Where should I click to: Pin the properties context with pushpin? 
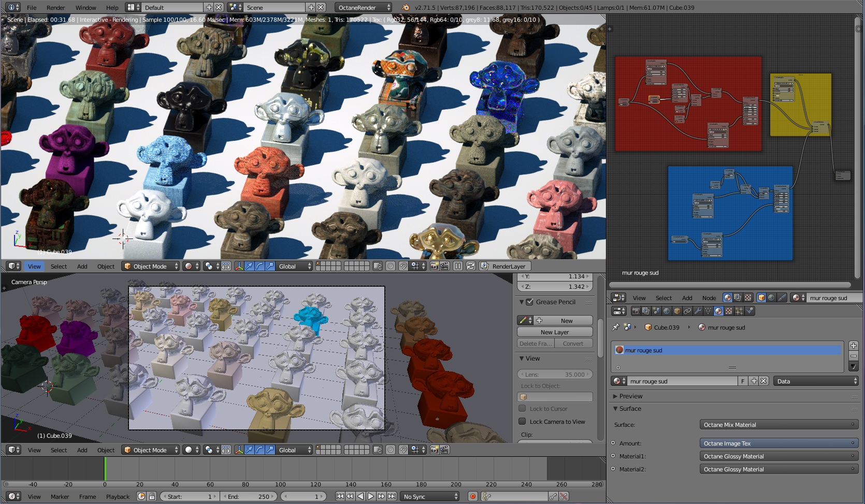click(x=616, y=327)
